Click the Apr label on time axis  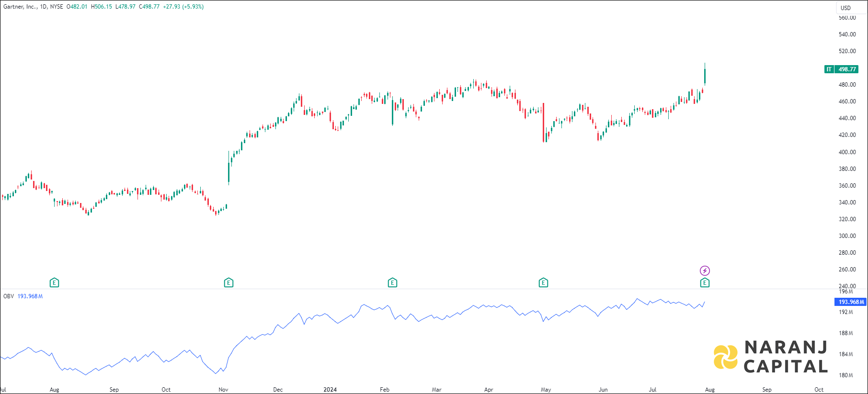tap(489, 390)
